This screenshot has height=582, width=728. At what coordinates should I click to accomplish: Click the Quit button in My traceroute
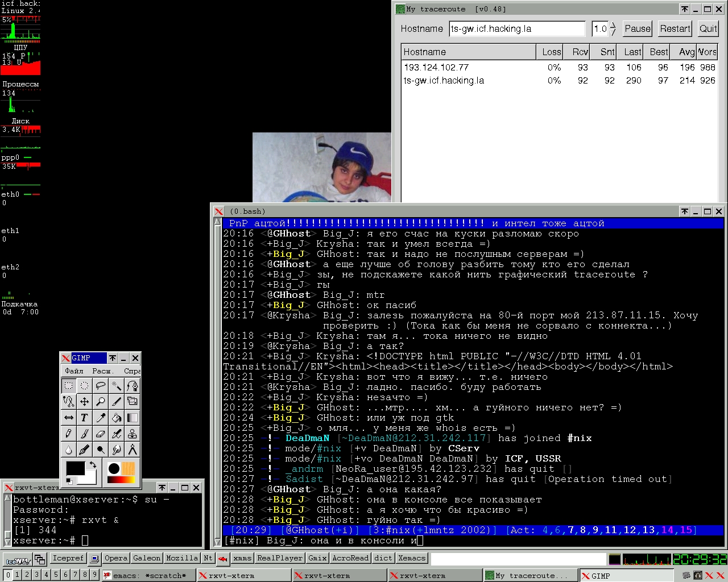point(708,28)
